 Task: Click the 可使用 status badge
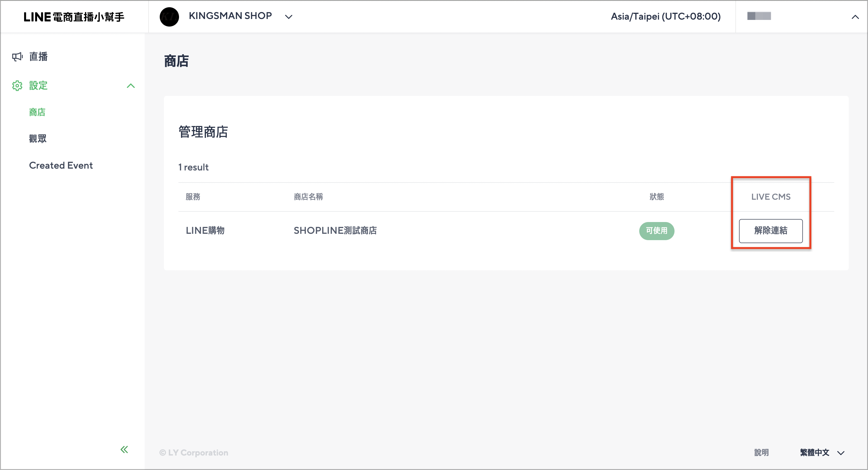click(x=656, y=231)
